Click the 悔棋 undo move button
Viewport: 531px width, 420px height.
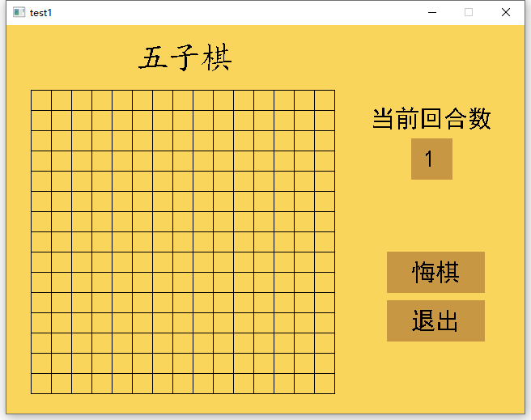point(435,272)
